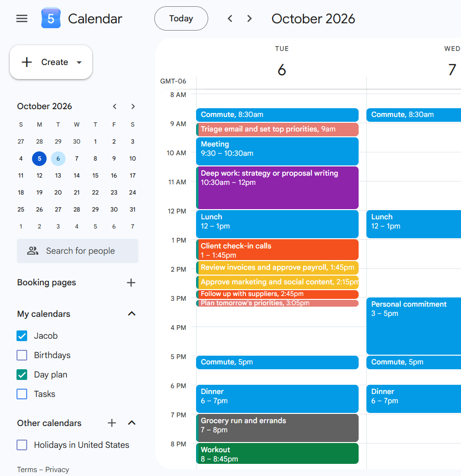Viewport: 461px width, 476px height.
Task: Open Wednesday's Lunch 12 – 1pm event
Action: coord(413,224)
